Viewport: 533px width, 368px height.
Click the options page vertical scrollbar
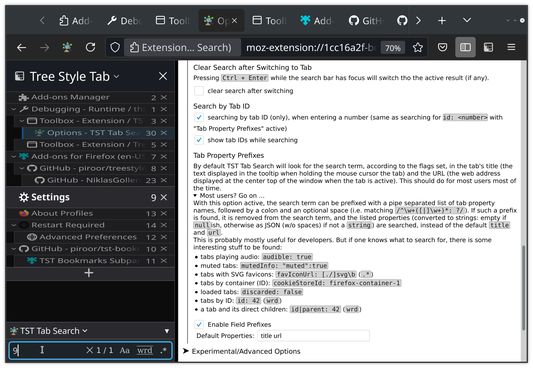pyautogui.click(x=524, y=287)
